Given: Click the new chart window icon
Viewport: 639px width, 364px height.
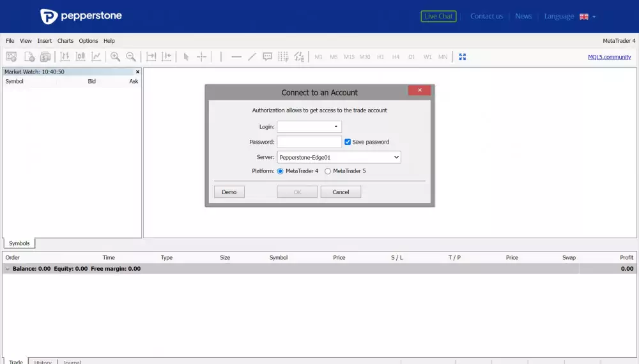Looking at the screenshot, I should [x=12, y=57].
